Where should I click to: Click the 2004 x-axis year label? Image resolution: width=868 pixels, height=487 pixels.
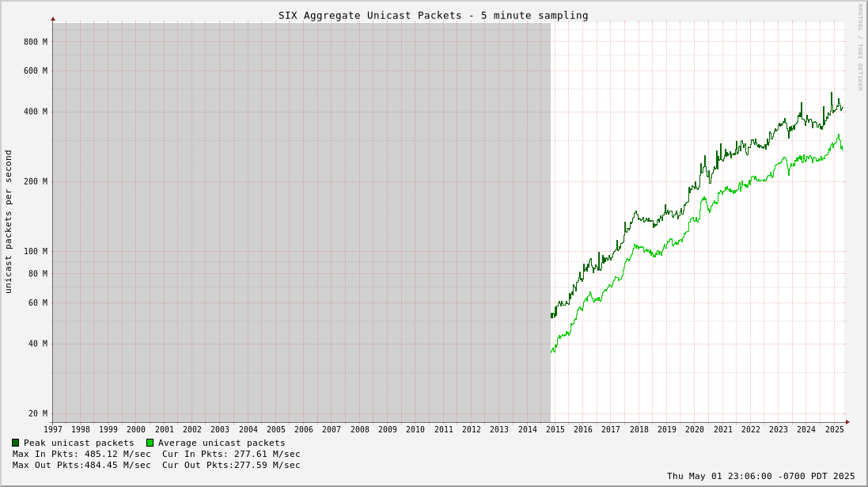tap(248, 429)
